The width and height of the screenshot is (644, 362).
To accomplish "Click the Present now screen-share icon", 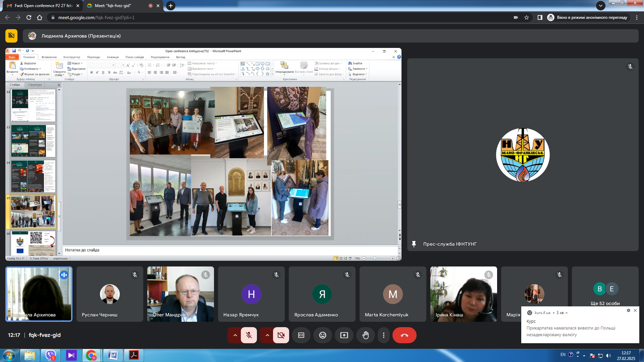I will (344, 335).
